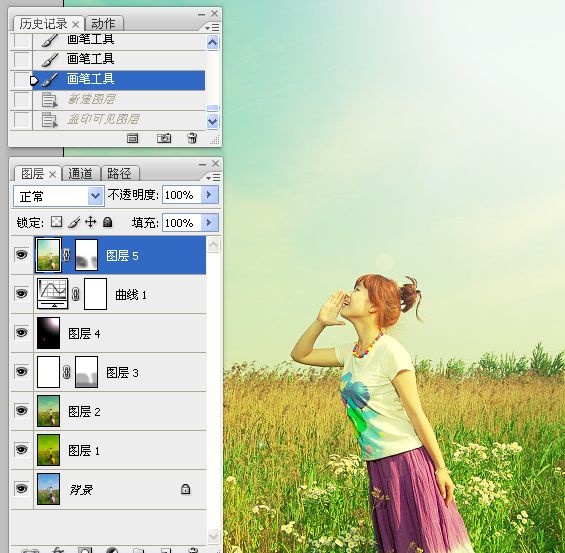Open the 不透明度 opacity slider arrow

pos(209,195)
